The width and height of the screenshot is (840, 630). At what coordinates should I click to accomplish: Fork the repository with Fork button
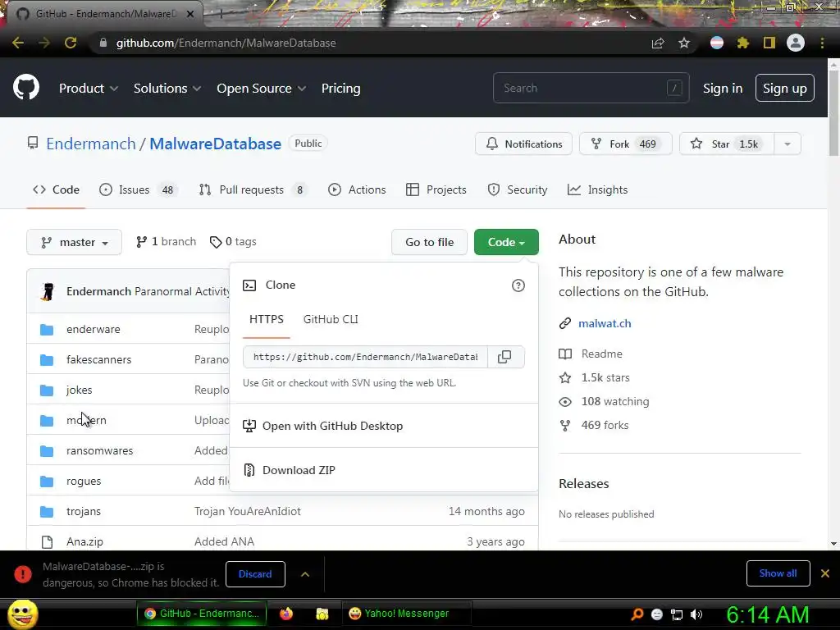(625, 144)
